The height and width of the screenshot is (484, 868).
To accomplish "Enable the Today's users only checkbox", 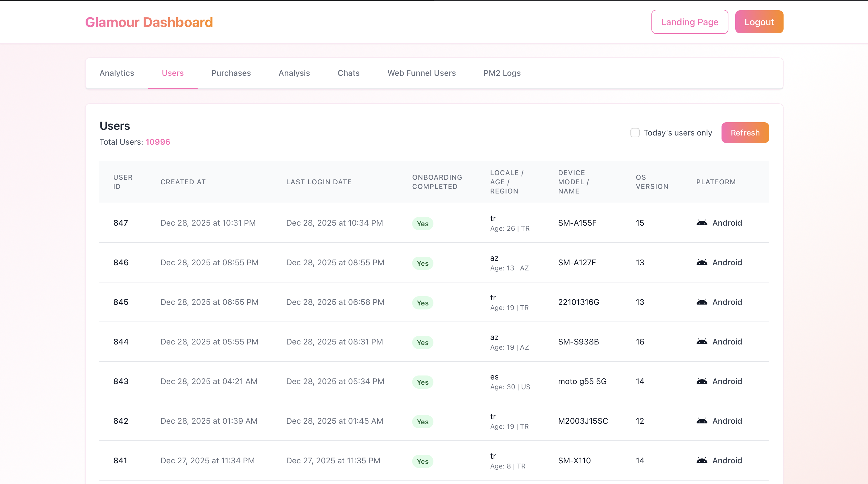I will (x=635, y=132).
